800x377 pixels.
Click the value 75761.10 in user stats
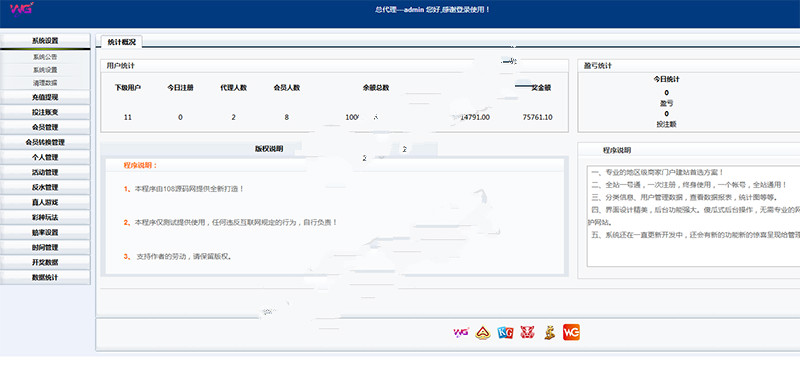point(537,117)
